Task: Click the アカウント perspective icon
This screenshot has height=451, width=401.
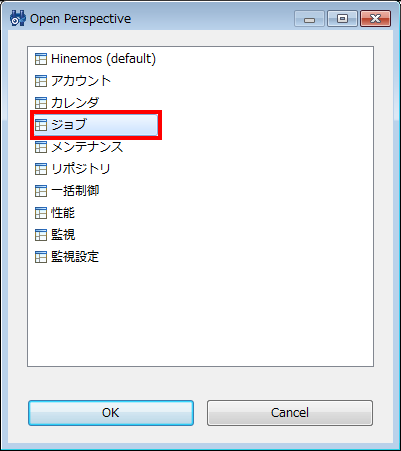Action: click(x=41, y=81)
